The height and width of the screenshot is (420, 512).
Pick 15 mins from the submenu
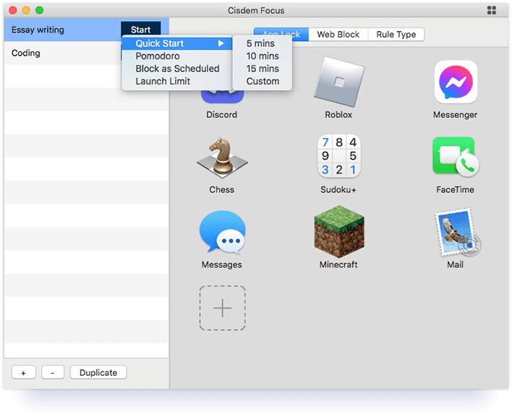coord(263,69)
